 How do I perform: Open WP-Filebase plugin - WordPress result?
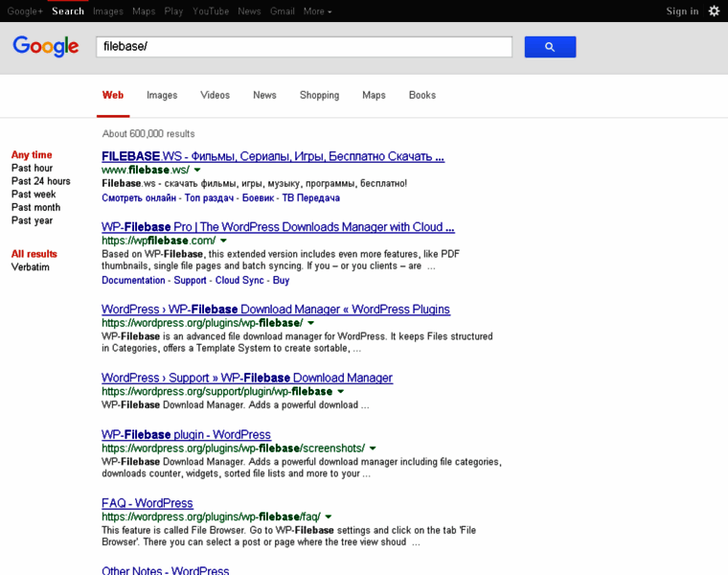point(186,435)
